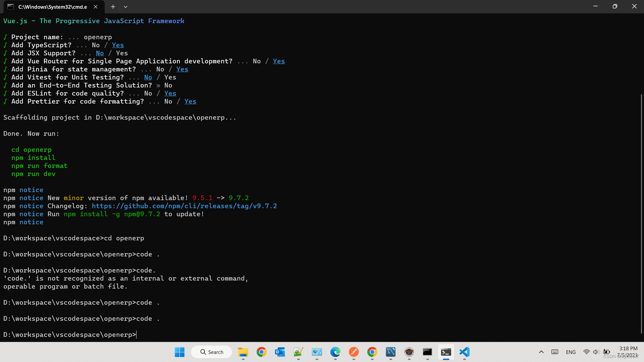The height and width of the screenshot is (362, 644).
Task: Open Postman from the taskbar
Action: pyautogui.click(x=354, y=352)
